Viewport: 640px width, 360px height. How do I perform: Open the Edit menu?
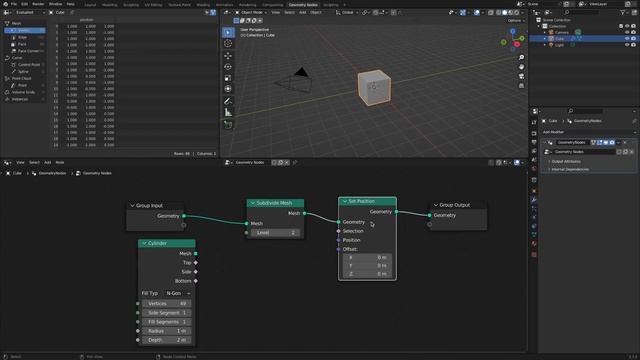pos(24,4)
